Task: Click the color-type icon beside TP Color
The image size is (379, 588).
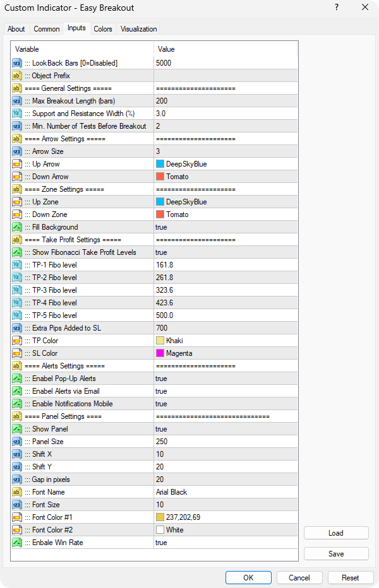Action: click(17, 341)
